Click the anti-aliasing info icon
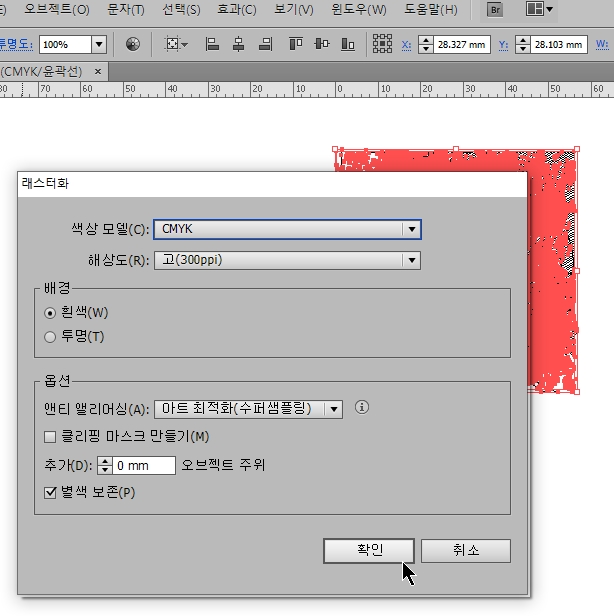This screenshot has height=616, width=614. coord(362,407)
